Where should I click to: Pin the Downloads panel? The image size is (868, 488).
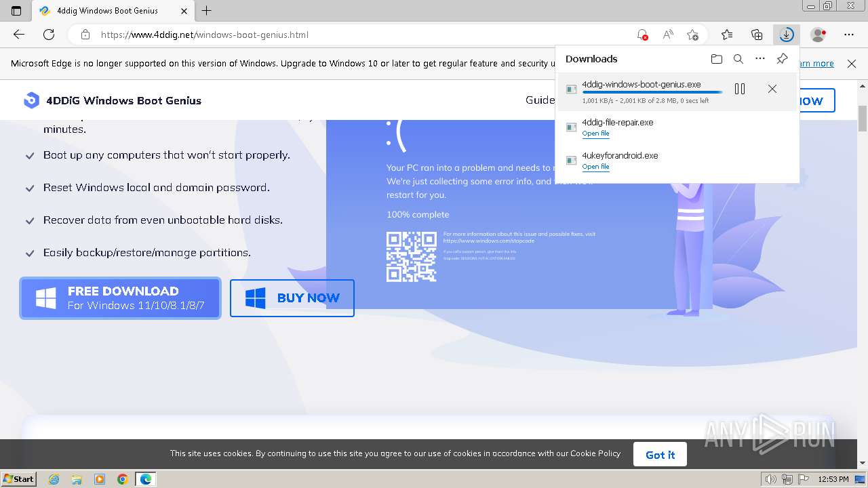click(x=782, y=59)
